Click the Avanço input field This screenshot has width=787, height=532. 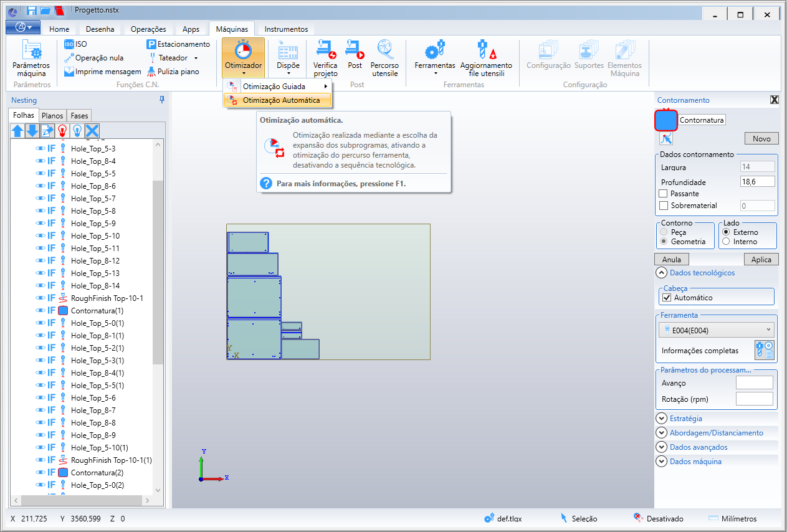[x=755, y=382]
